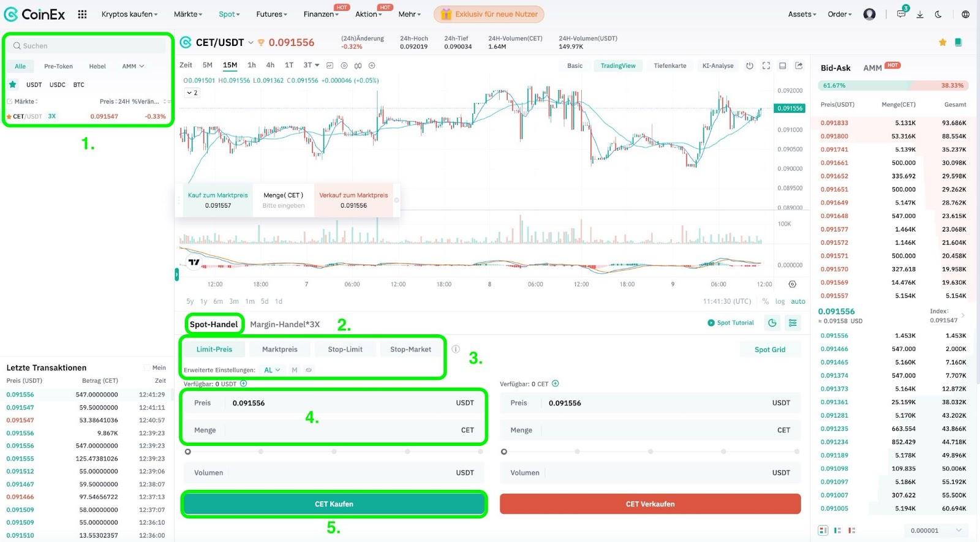The image size is (980, 542).
Task: Click the sell amount slider handle
Action: click(504, 451)
